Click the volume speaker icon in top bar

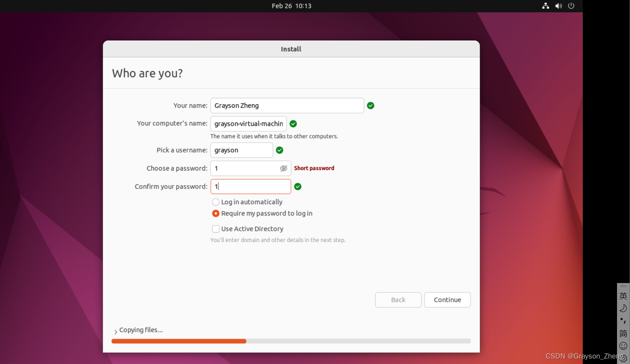tap(558, 6)
